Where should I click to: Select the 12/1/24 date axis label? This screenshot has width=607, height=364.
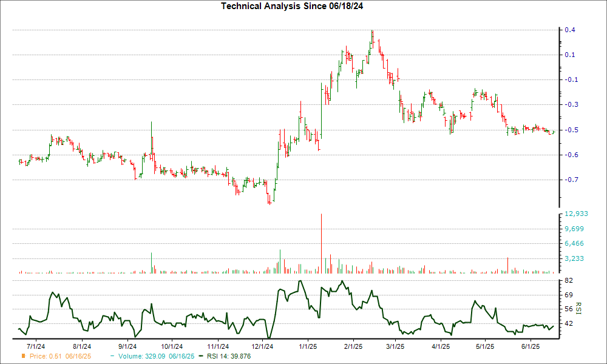point(263,346)
